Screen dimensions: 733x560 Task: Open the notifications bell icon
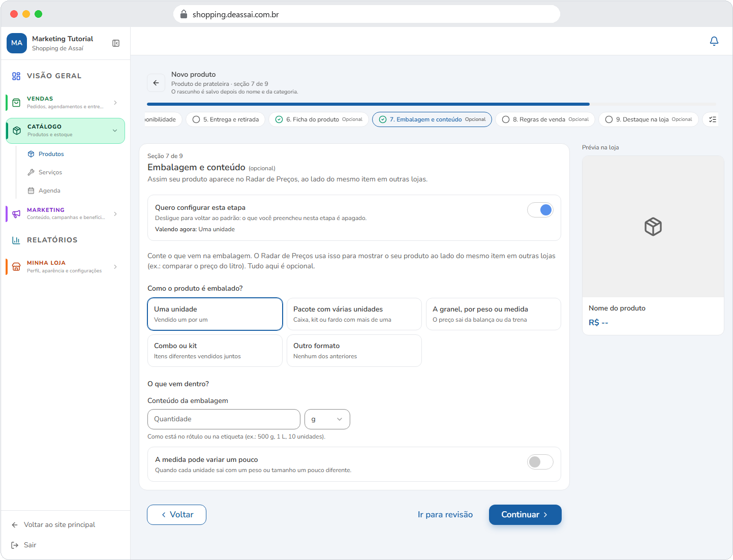point(714,41)
